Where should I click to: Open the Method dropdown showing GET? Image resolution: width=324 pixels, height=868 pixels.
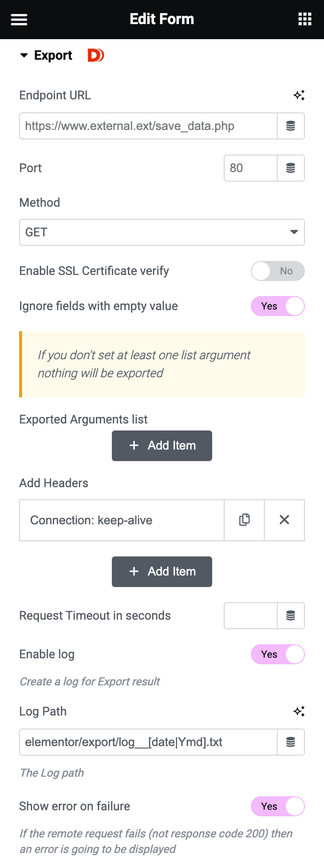coord(162,232)
